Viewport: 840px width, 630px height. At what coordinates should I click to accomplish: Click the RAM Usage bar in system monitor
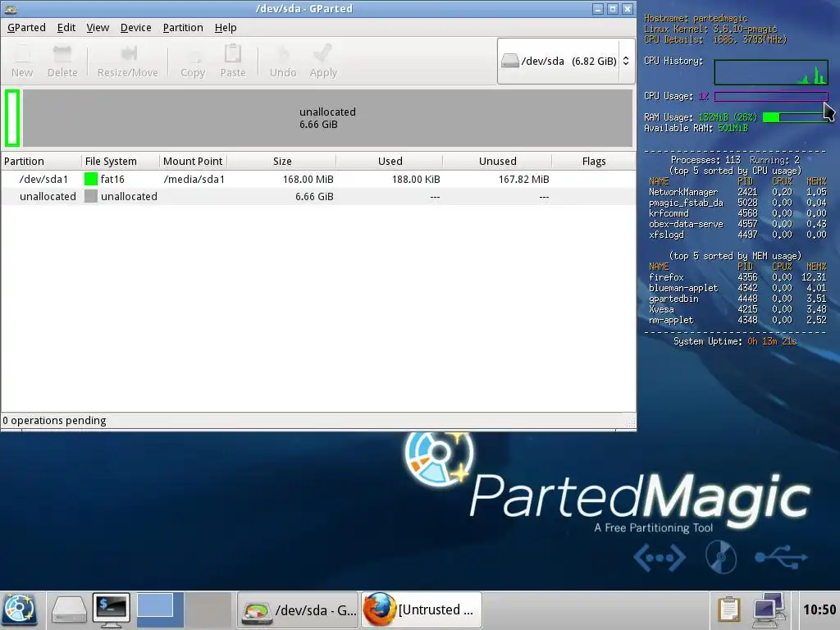[x=796, y=117]
